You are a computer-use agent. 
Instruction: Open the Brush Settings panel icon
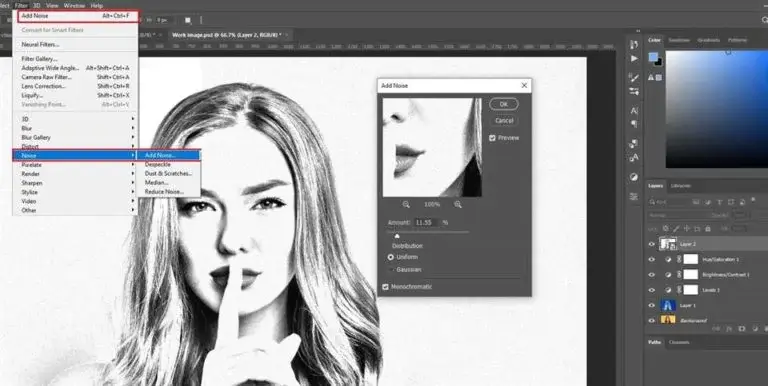pyautogui.click(x=634, y=78)
